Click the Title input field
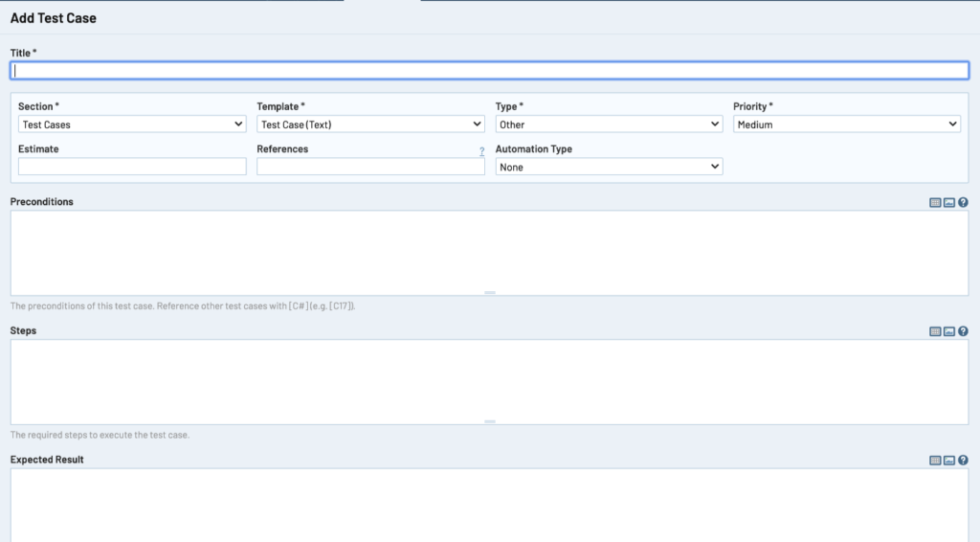 (489, 70)
